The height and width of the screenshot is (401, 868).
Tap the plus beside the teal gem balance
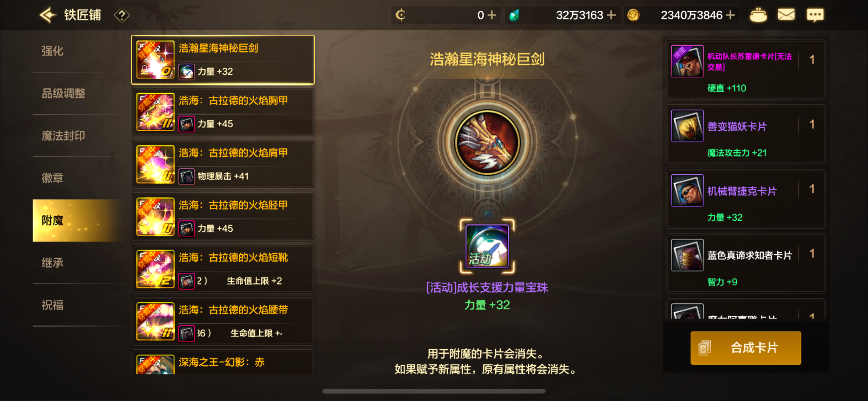pyautogui.click(x=611, y=15)
